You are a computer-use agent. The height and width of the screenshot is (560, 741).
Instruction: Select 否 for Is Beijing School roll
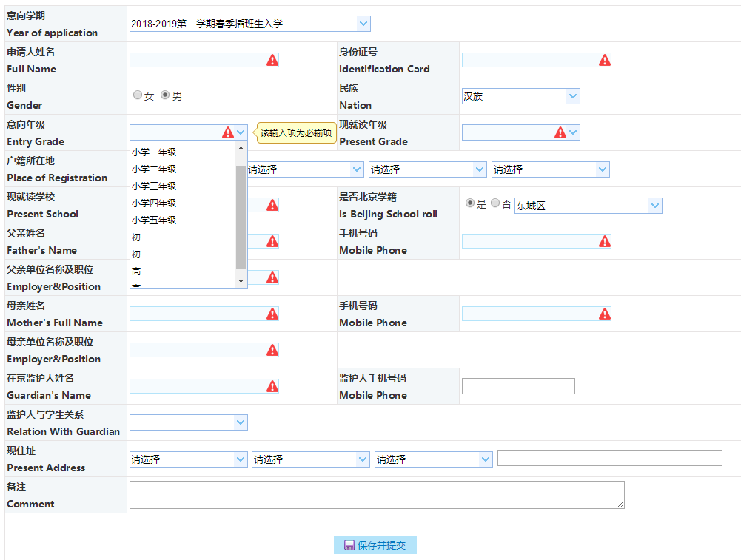[495, 203]
